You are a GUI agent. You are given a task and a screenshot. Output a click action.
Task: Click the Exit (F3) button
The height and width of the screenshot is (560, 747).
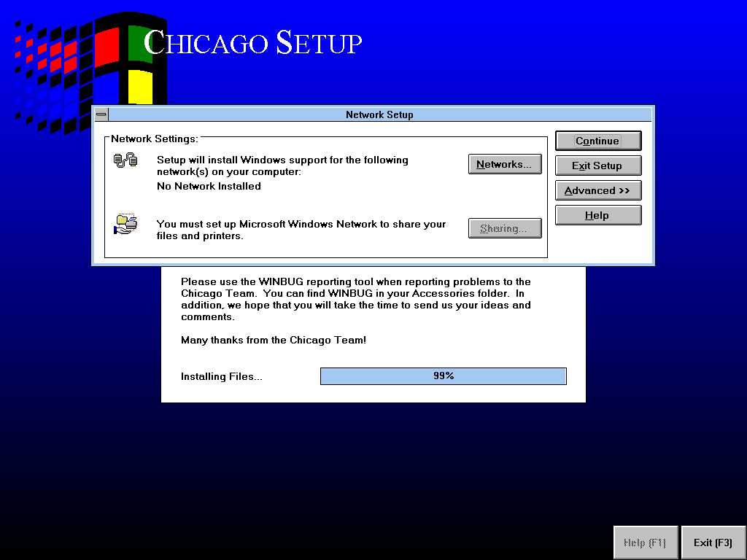point(713,542)
